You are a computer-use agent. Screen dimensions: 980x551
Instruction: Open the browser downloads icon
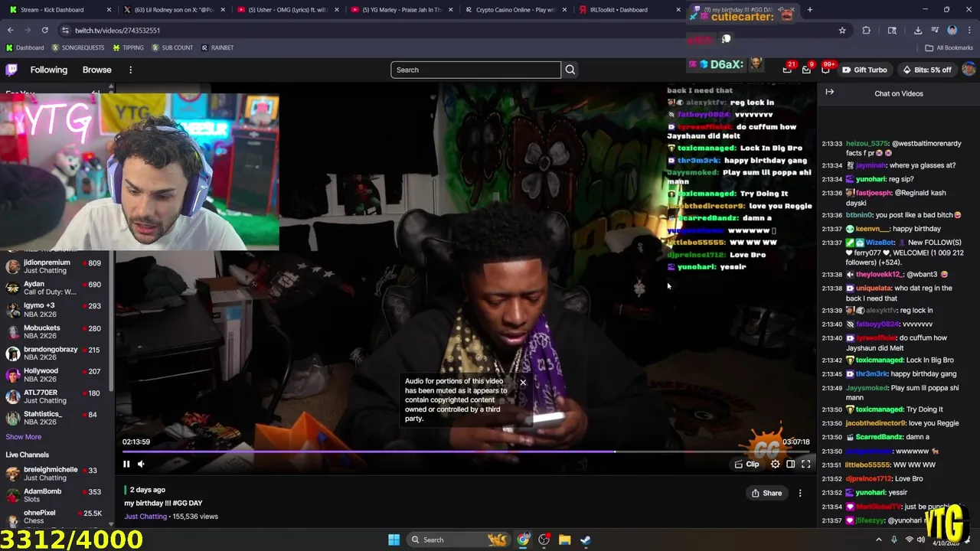(x=918, y=30)
